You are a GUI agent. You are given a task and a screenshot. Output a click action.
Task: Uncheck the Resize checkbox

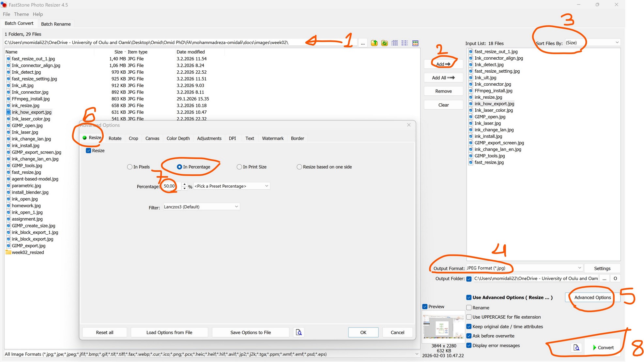(x=88, y=151)
